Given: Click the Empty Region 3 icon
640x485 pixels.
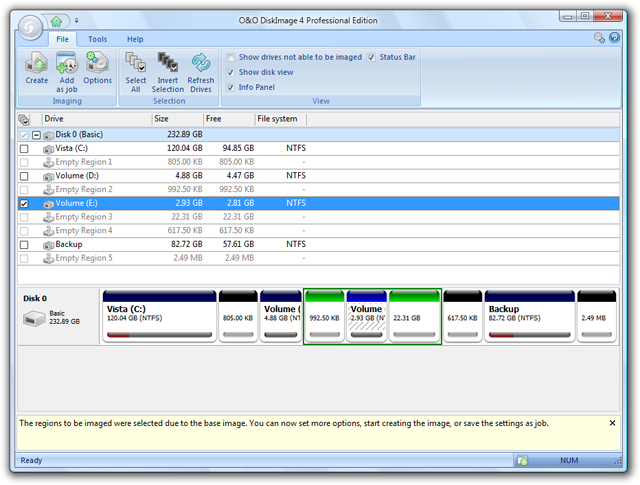Looking at the screenshot, I should [49, 217].
